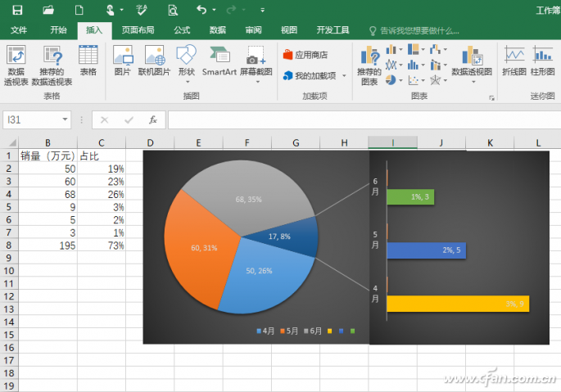Insert a column chart icon
The image size is (561, 392).
(x=391, y=49)
